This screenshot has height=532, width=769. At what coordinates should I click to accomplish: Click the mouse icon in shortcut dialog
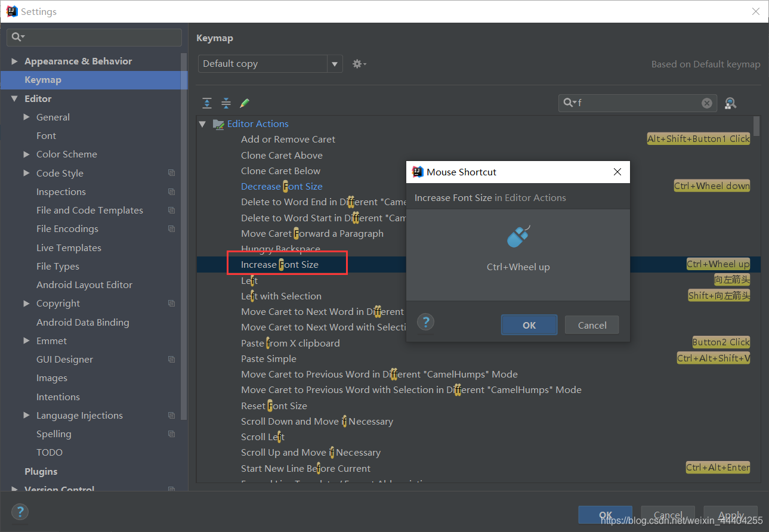tap(518, 237)
